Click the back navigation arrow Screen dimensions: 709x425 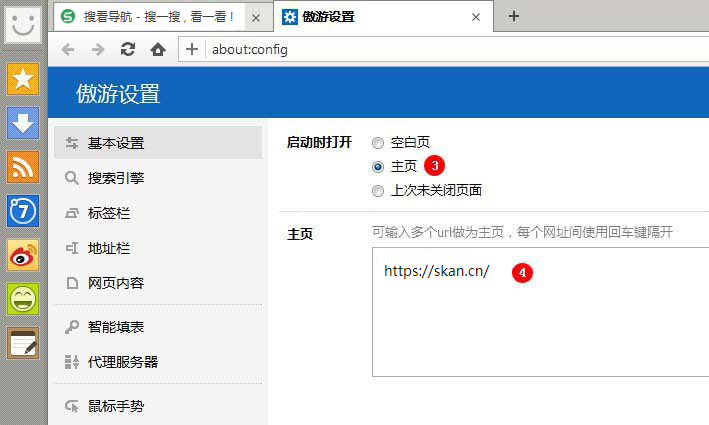68,49
